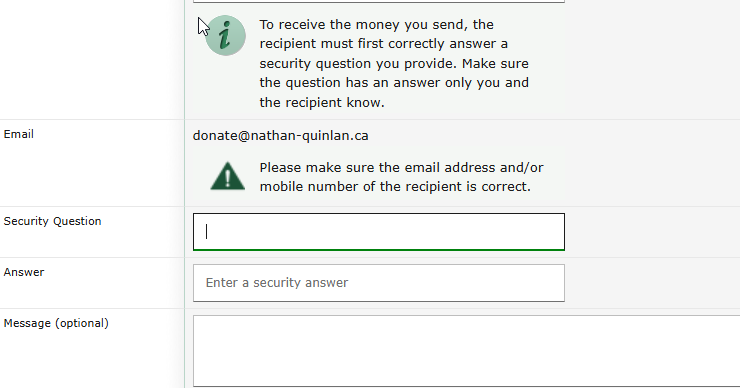Click the 'Security Question' label
The width and height of the screenshot is (740, 388).
click(x=52, y=221)
